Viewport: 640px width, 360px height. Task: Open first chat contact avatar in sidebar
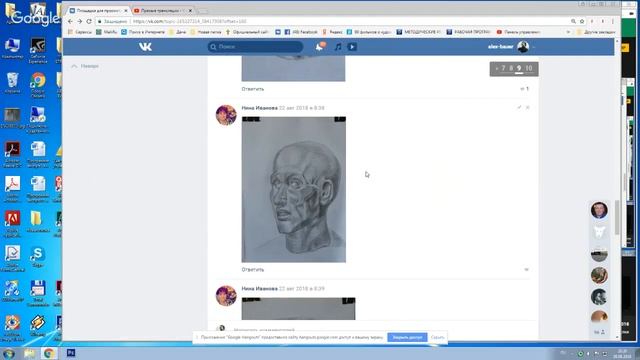click(599, 210)
